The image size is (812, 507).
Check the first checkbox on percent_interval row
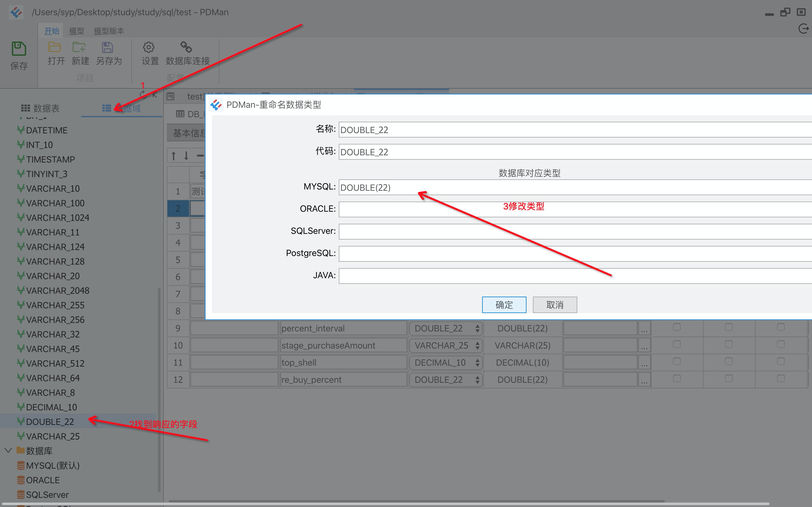(677, 327)
